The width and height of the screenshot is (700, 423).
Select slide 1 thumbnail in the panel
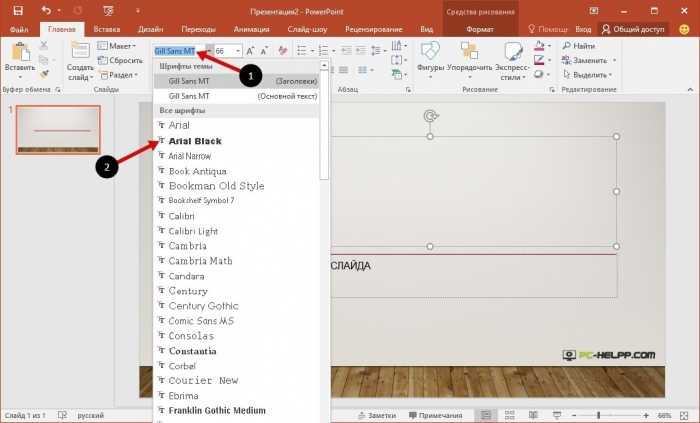tap(58, 130)
